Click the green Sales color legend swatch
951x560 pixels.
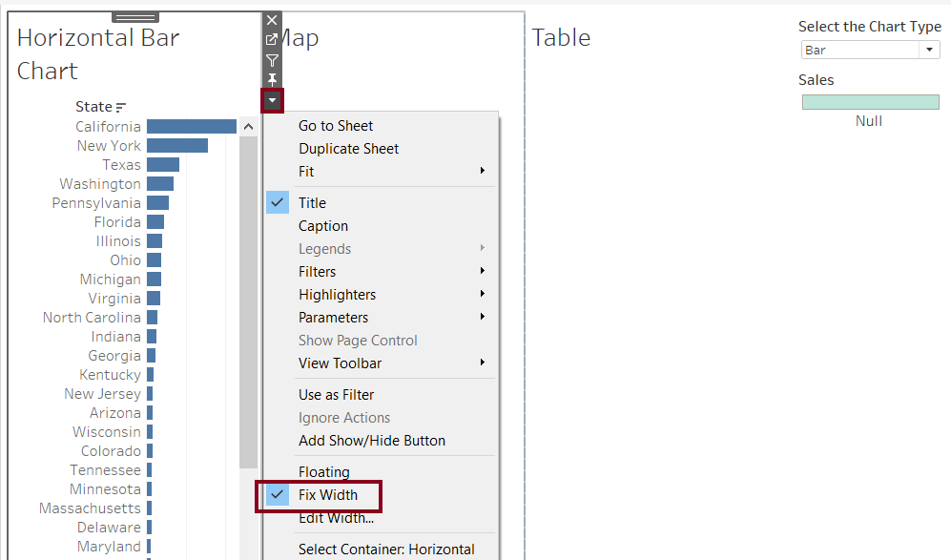[x=870, y=102]
